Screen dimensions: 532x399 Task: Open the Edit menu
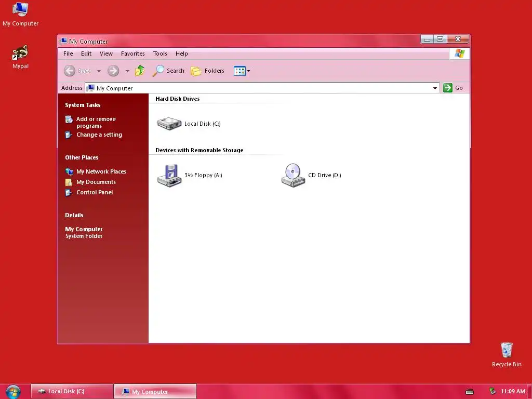pos(86,54)
